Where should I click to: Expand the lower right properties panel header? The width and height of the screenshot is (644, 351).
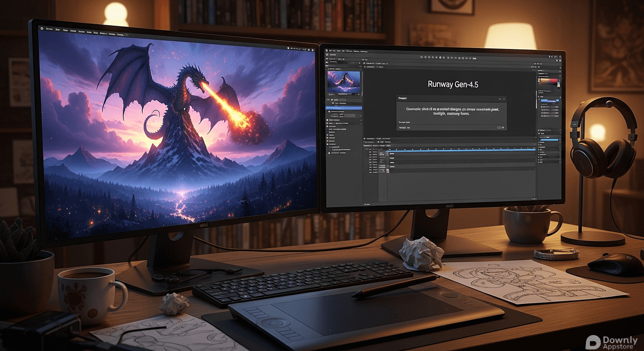(x=547, y=131)
